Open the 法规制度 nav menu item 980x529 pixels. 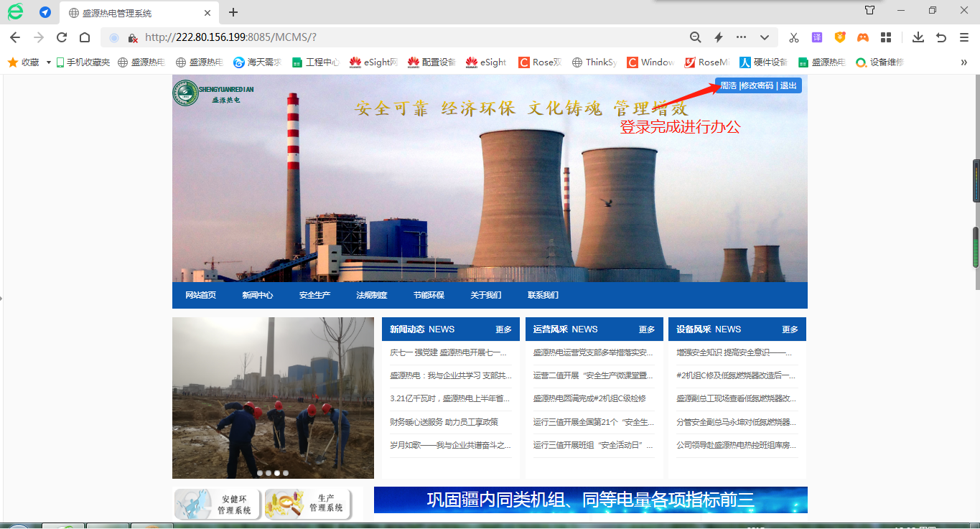point(371,295)
